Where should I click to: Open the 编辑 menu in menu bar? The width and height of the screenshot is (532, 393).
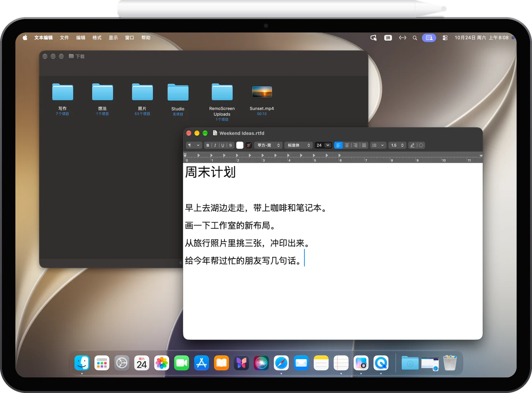(81, 38)
